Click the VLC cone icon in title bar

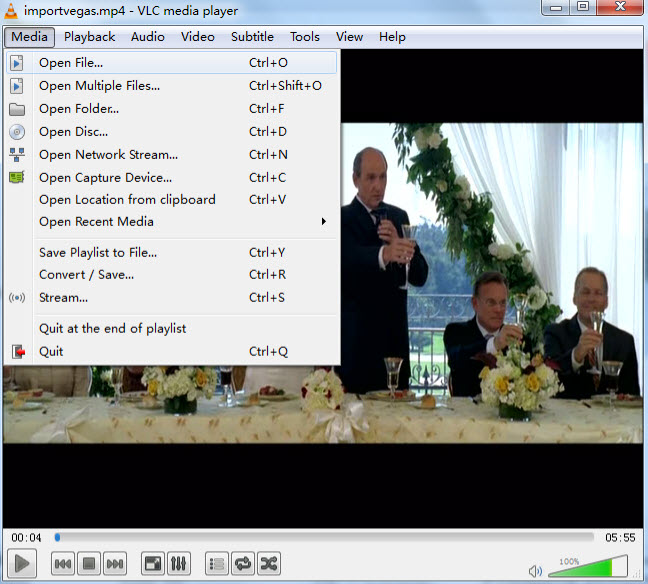tap(11, 10)
